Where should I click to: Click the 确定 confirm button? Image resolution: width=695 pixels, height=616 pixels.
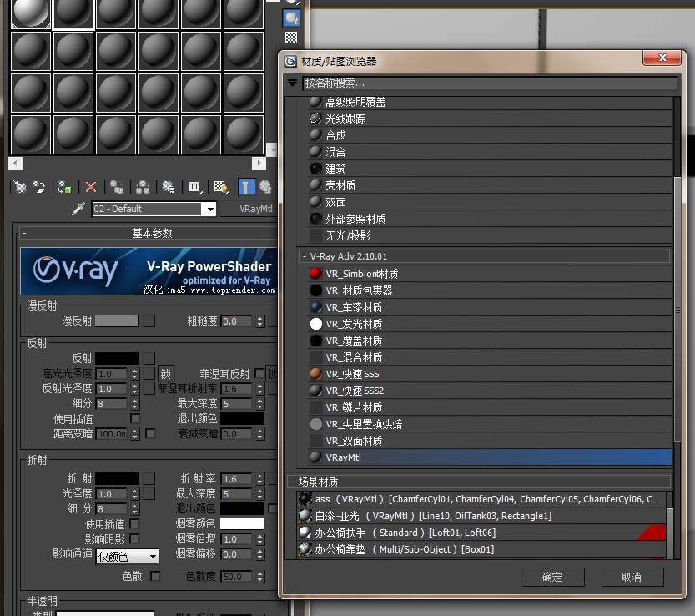tap(552, 577)
